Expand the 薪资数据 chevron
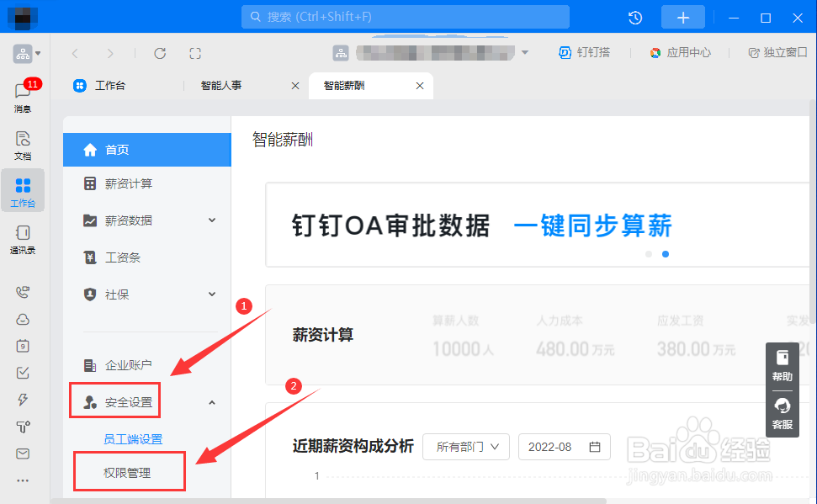 pyautogui.click(x=212, y=220)
